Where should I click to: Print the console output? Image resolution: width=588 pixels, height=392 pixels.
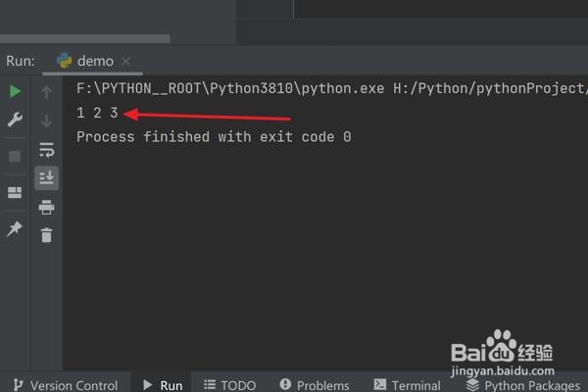46,207
